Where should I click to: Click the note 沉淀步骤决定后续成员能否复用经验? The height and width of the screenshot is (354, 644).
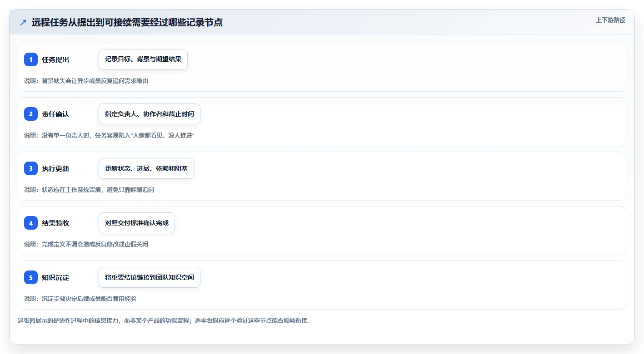click(80, 299)
